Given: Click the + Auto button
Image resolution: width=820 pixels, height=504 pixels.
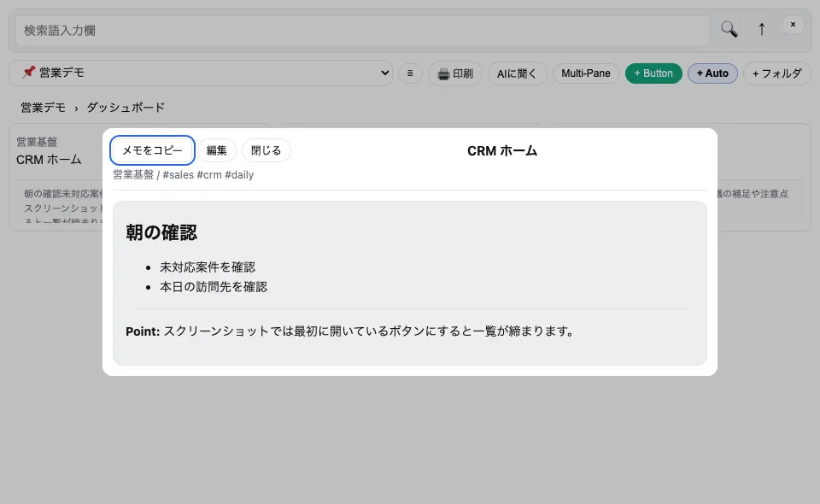Looking at the screenshot, I should point(712,73).
